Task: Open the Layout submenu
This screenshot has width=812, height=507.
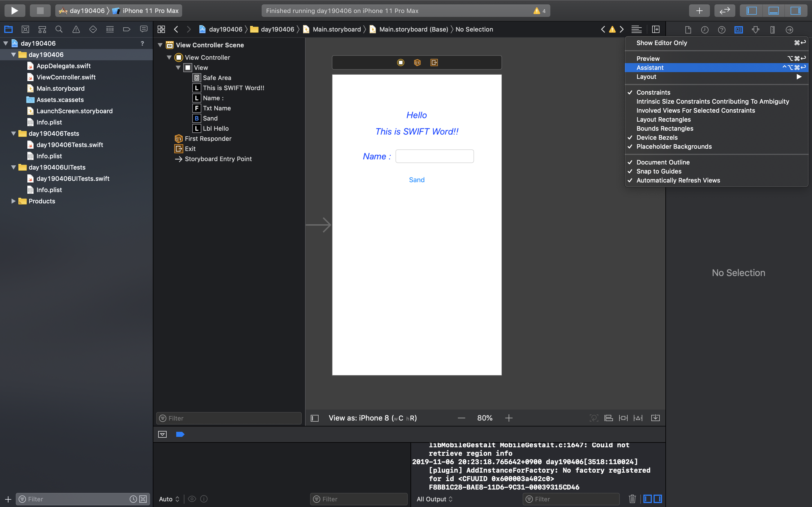Action: coord(646,77)
